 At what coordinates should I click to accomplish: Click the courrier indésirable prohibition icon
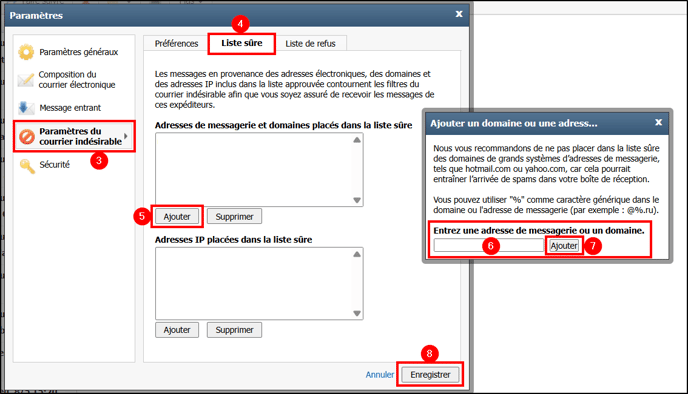27,136
